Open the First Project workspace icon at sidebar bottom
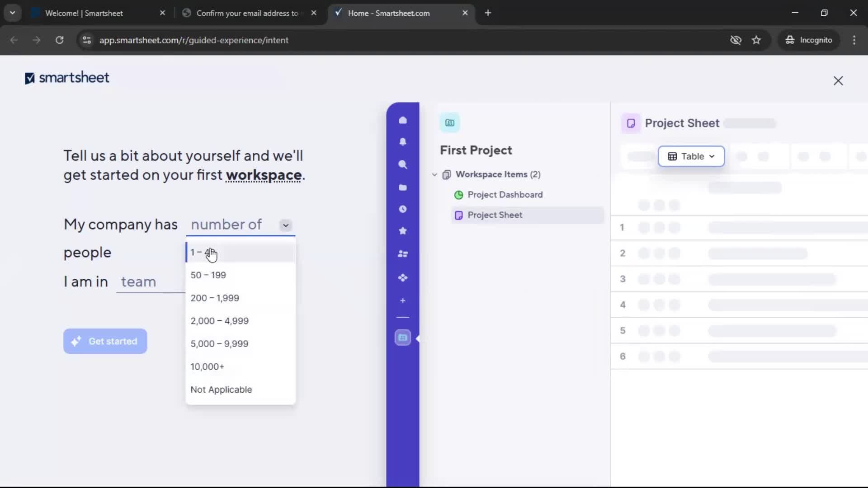868x488 pixels. pyautogui.click(x=402, y=338)
